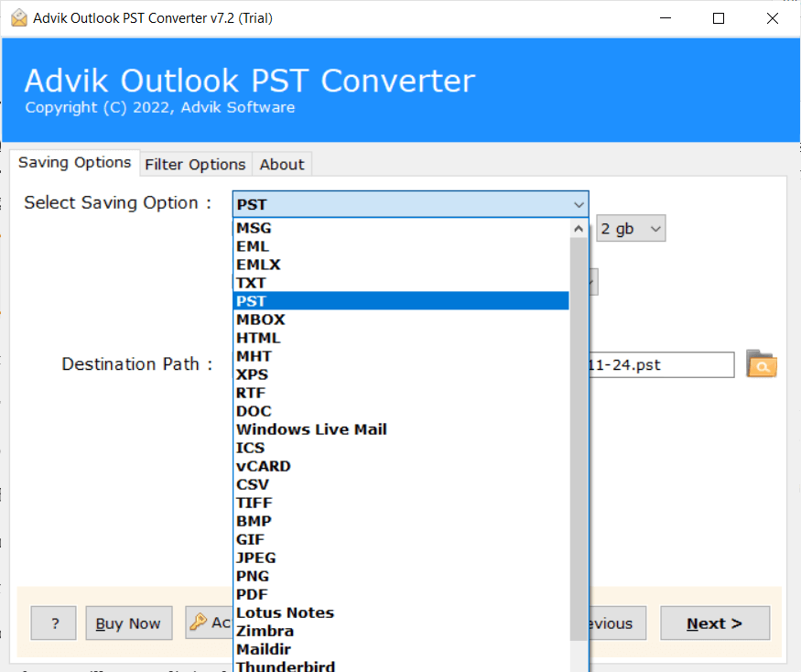
Task: Click the question mark help button
Action: point(54,623)
